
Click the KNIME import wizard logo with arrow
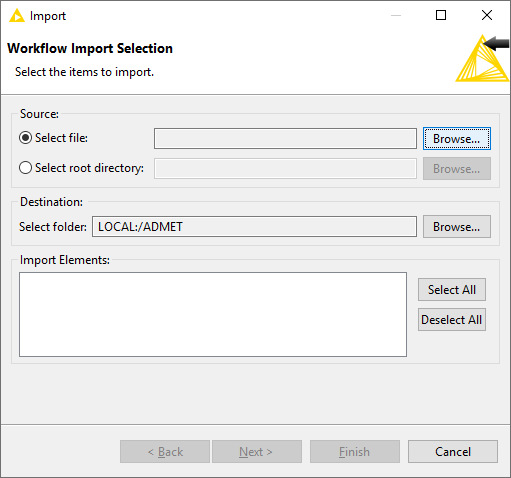(482, 58)
